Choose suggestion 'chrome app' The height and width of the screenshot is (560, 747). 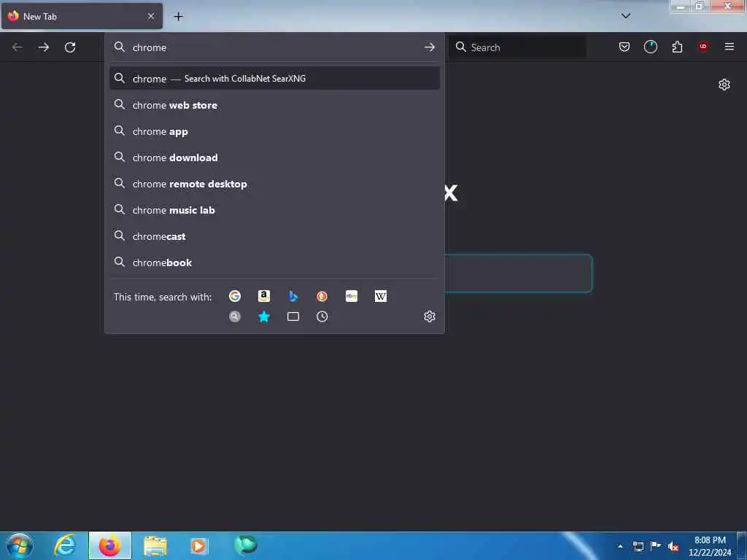coord(274,131)
